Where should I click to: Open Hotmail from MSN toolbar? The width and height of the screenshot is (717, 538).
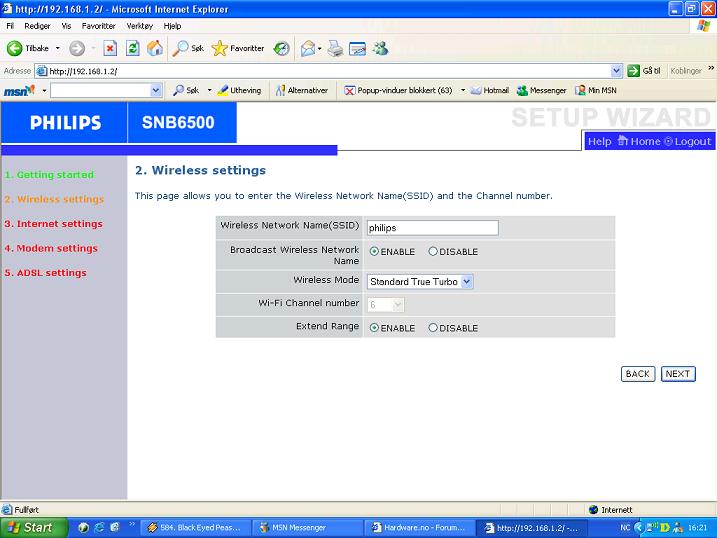(x=490, y=91)
